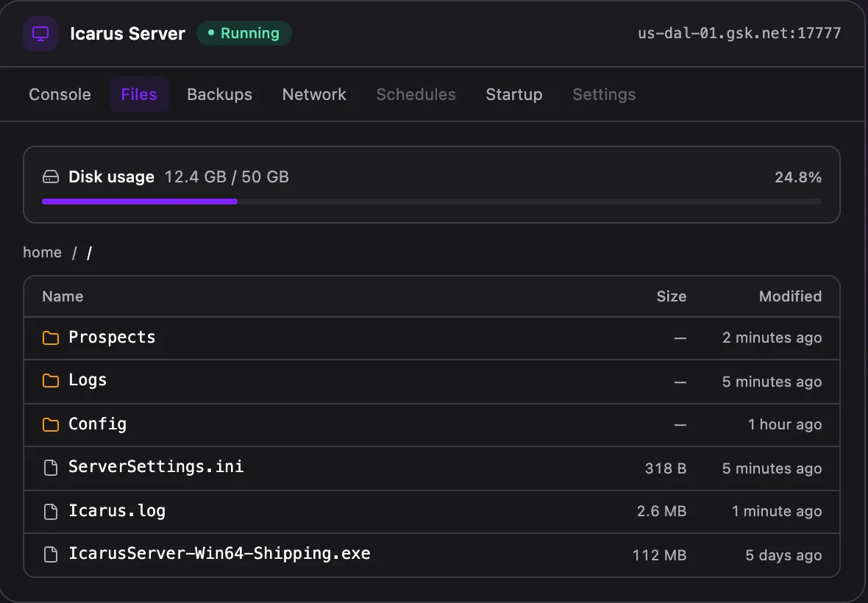868x603 pixels.
Task: Click the Disk usage label
Action: point(111,177)
